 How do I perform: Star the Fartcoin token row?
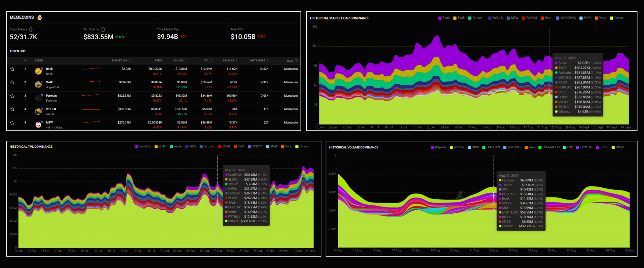(12, 96)
